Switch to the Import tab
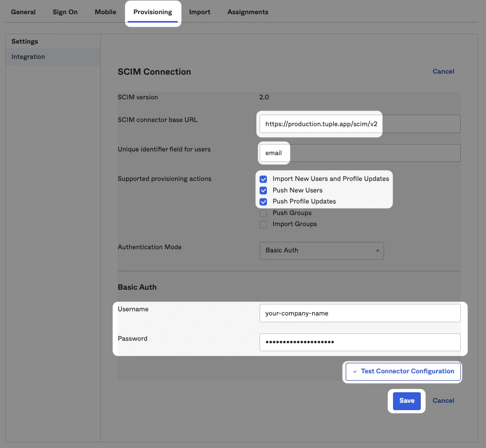This screenshot has width=486, height=448. [200, 12]
